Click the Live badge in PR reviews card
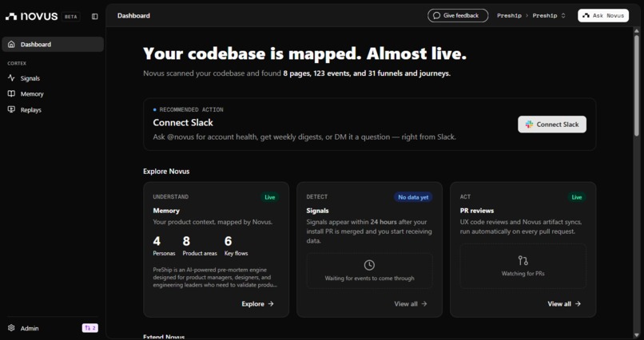 click(577, 197)
